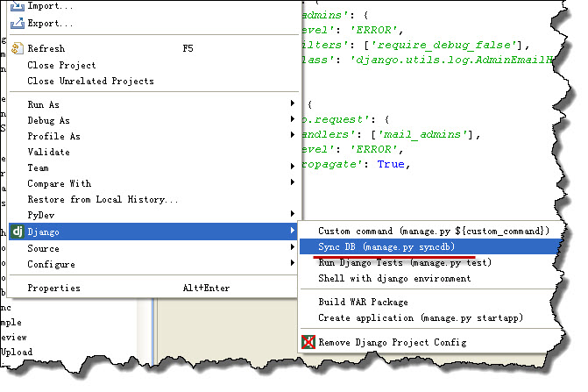Click the red X Remove Django icon

click(308, 342)
